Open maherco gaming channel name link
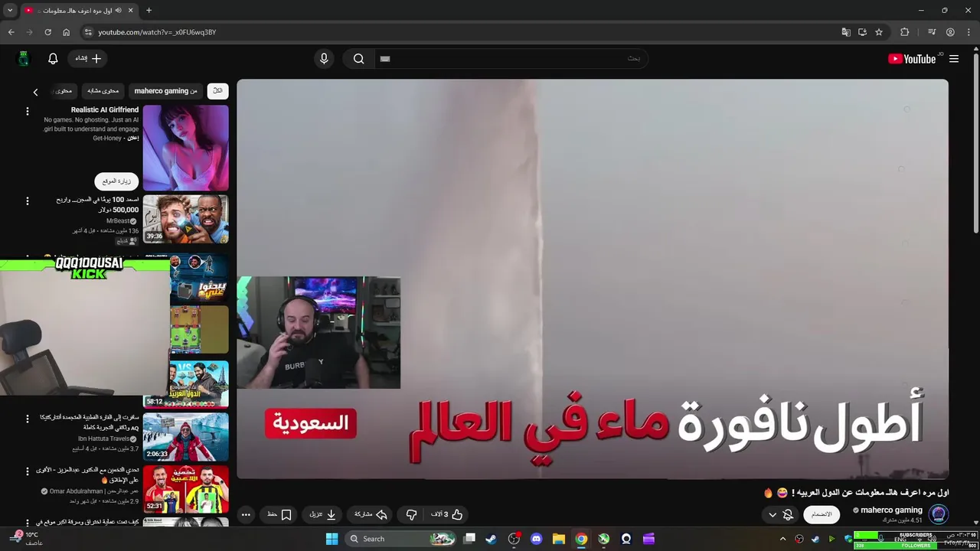The image size is (980, 551). [x=891, y=510]
